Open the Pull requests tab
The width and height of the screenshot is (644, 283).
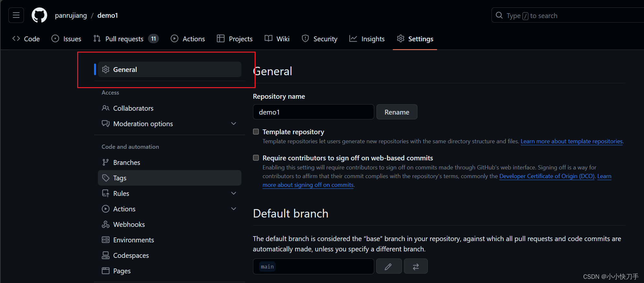pyautogui.click(x=126, y=39)
